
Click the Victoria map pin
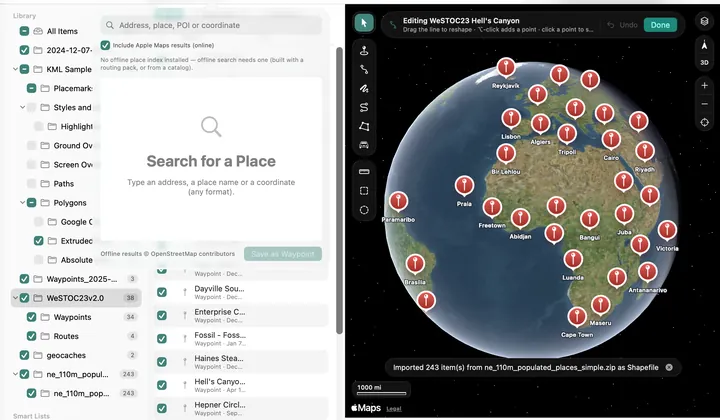pos(667,230)
